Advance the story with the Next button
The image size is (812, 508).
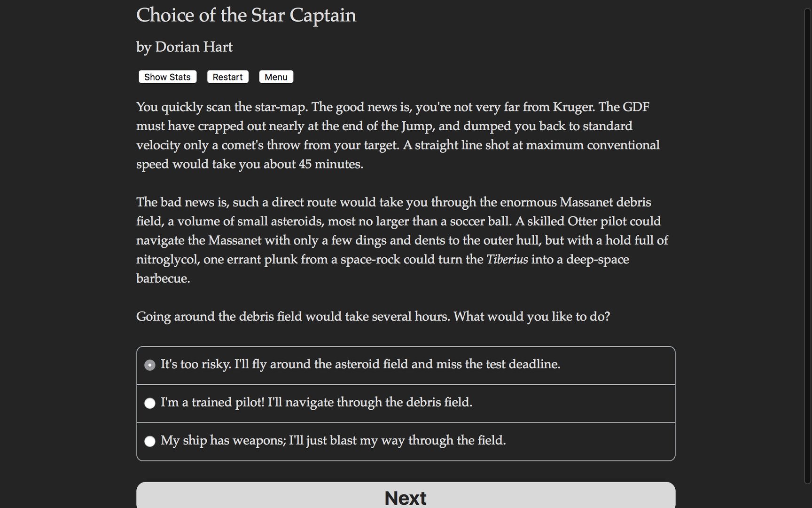point(405,497)
